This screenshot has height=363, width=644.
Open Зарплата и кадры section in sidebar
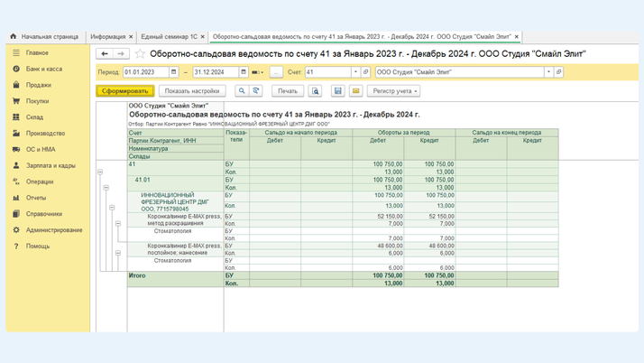point(51,165)
